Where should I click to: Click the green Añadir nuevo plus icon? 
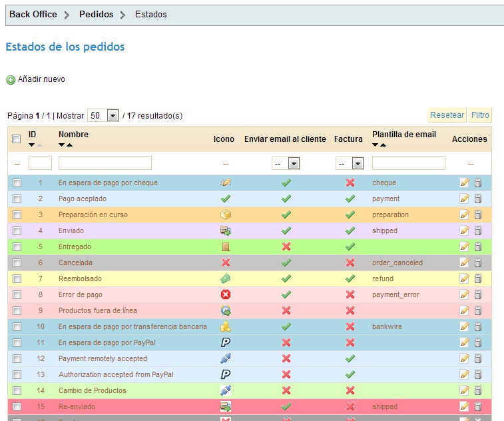[x=11, y=80]
